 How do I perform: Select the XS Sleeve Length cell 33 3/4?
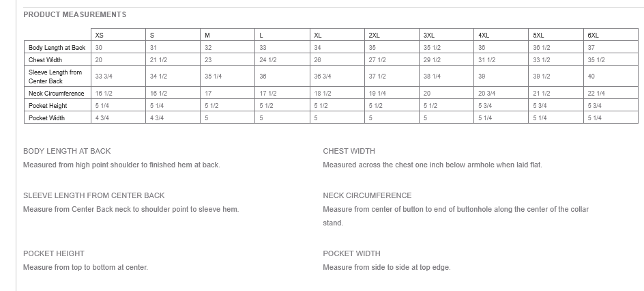pos(104,77)
